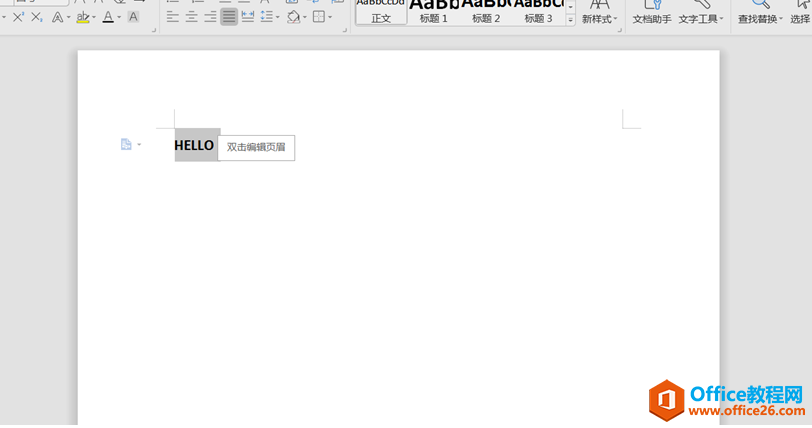
Task: Apply the 标题 2 style
Action: click(x=486, y=12)
